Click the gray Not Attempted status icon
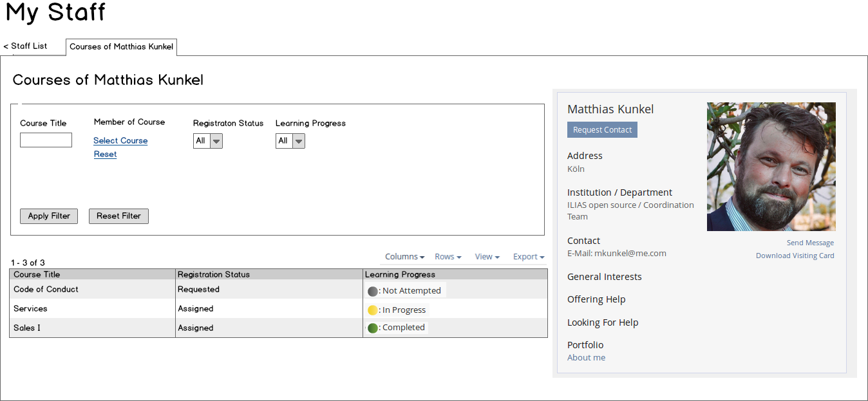Viewport: 868px width, 401px height. coord(372,291)
